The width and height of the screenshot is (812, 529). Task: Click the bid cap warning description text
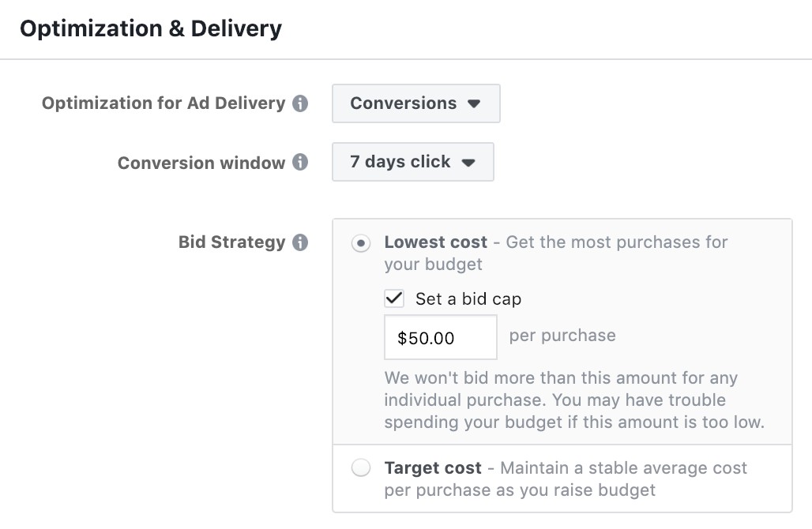573,400
